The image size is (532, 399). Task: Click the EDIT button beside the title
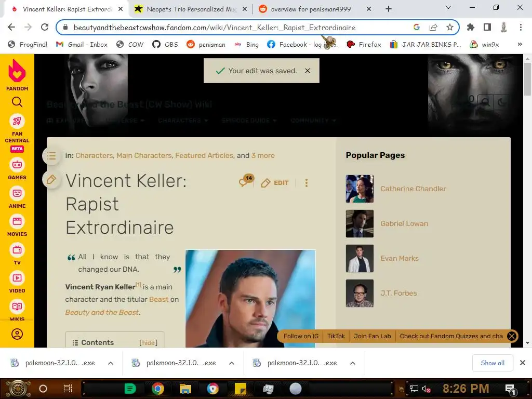coord(275,183)
